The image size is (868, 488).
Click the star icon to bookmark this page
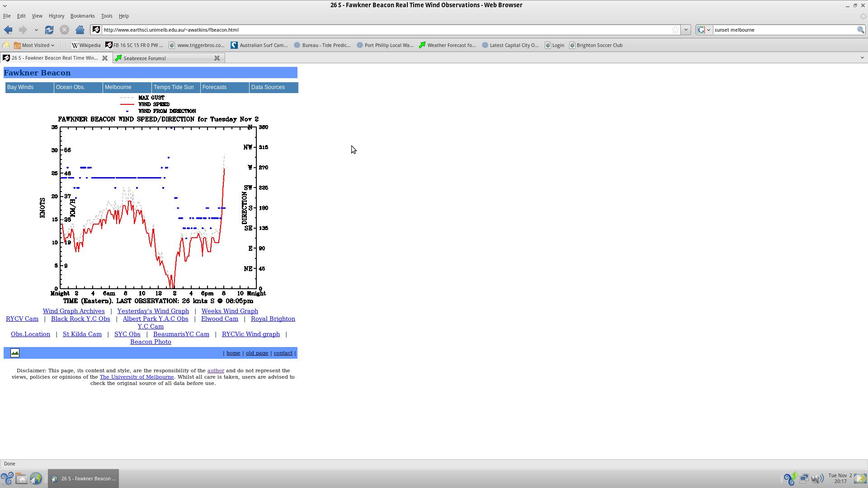click(x=675, y=30)
